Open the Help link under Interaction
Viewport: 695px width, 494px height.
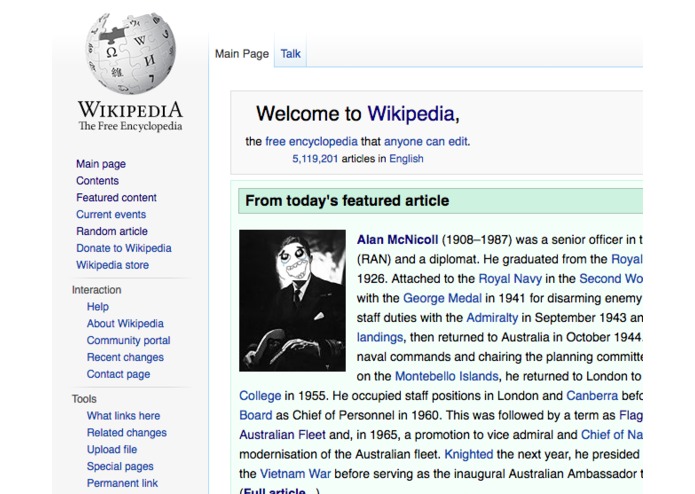(x=98, y=307)
